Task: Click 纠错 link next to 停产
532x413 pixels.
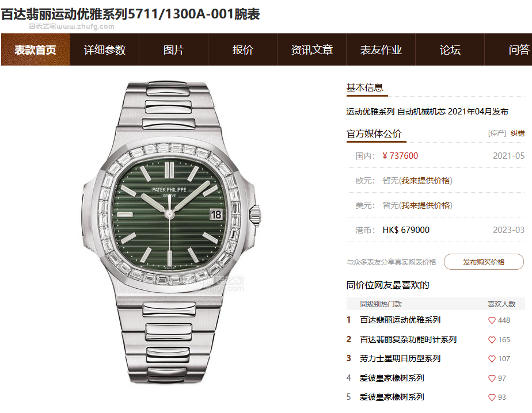Action: [x=518, y=133]
